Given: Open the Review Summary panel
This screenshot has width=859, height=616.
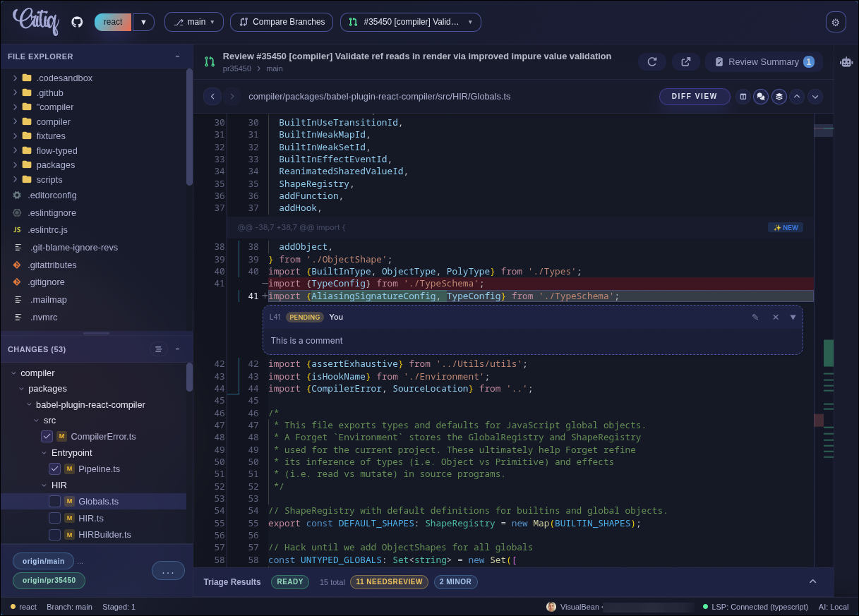Looking at the screenshot, I should [x=764, y=61].
